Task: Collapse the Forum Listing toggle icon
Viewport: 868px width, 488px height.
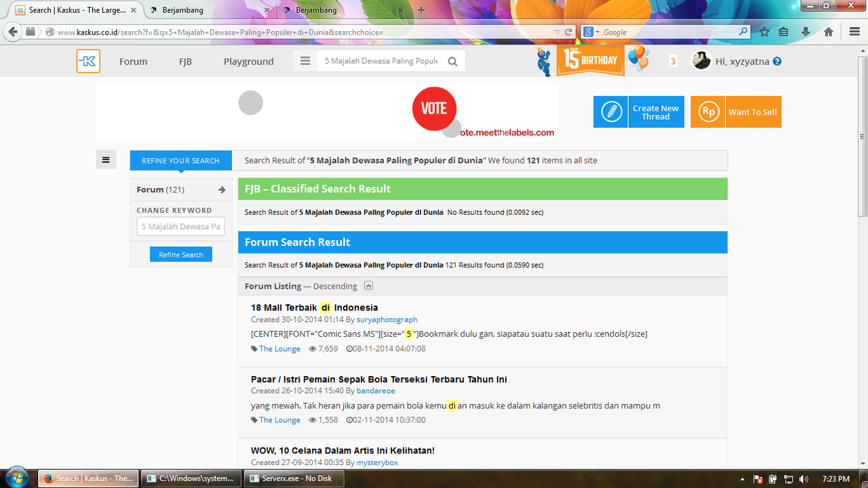Action: point(368,285)
